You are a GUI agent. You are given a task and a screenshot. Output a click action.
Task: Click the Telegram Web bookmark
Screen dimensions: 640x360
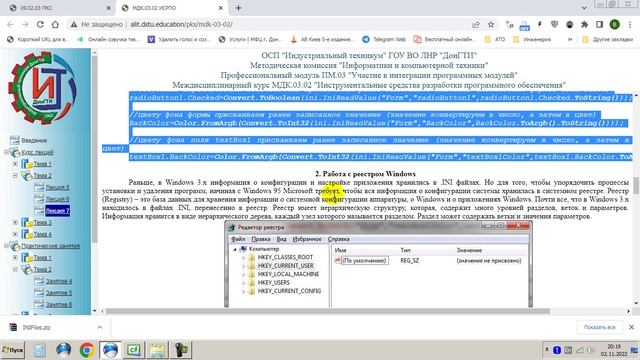tap(384, 39)
